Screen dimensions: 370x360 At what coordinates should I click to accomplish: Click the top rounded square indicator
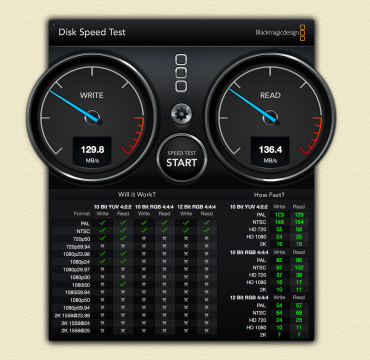[x=181, y=60]
